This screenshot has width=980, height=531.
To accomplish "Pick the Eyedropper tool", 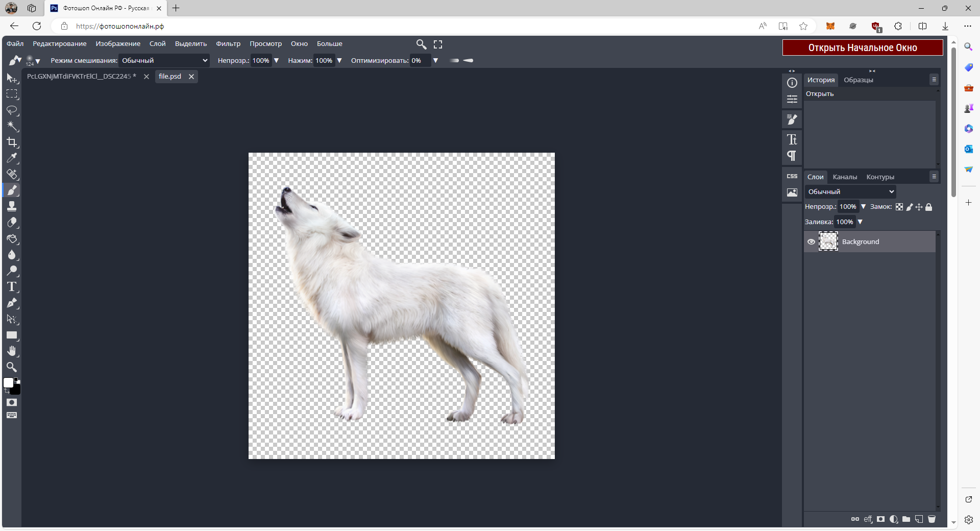I will click(12, 158).
